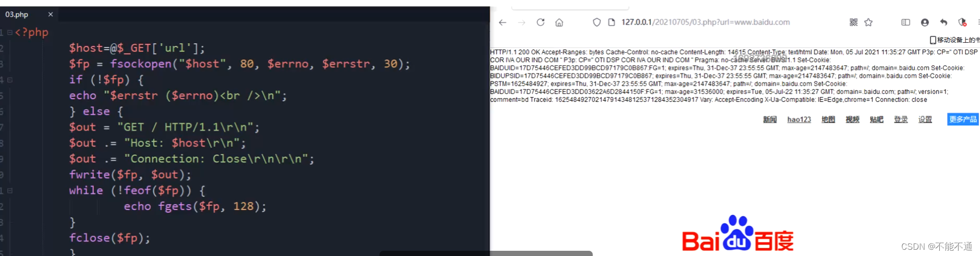Click the "Host: $host\r\n" line
The image size is (980, 256).
157,143
